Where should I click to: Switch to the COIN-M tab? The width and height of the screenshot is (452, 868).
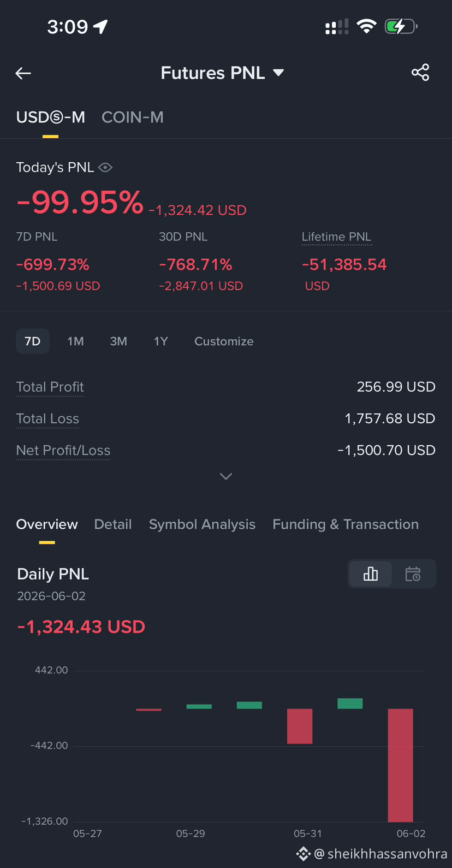coord(133,117)
